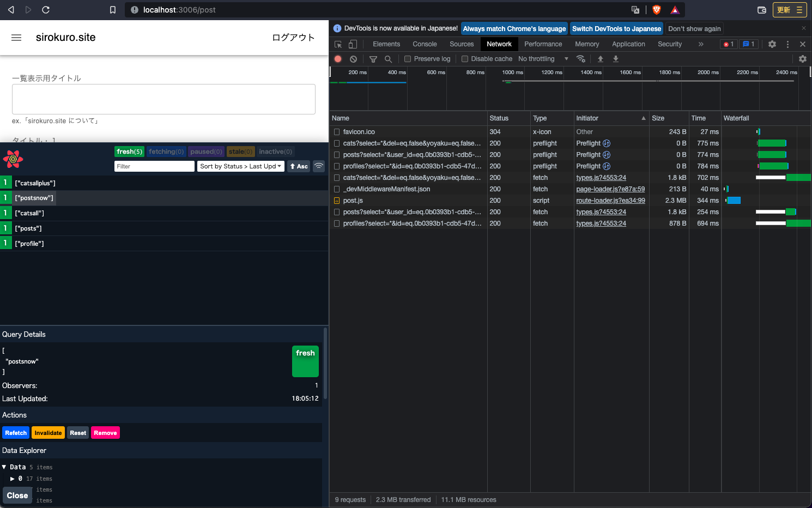Click the Query Details panel scrollbar
This screenshot has height=508, width=812.
[x=325, y=364]
